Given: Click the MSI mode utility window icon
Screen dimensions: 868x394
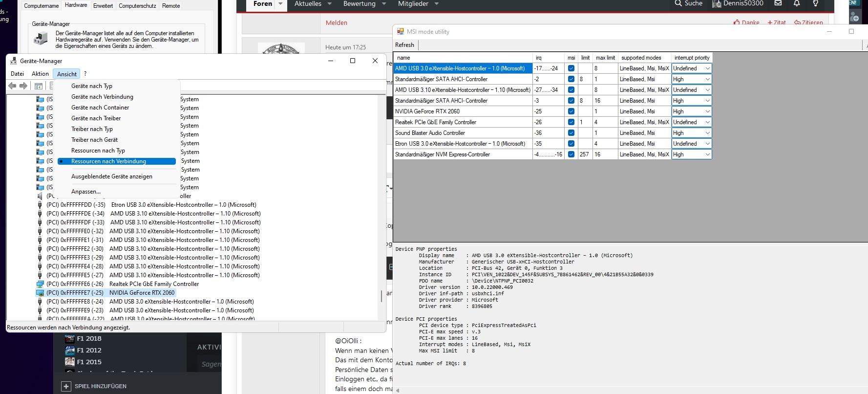Looking at the screenshot, I should [x=401, y=31].
